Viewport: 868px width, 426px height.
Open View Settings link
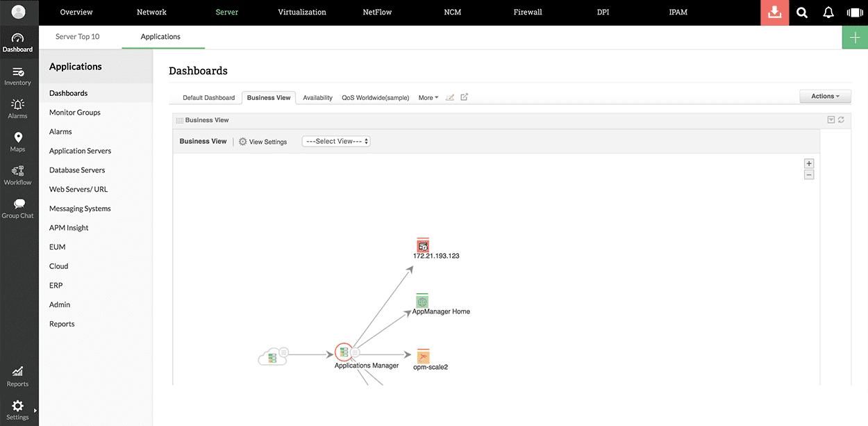click(x=262, y=142)
